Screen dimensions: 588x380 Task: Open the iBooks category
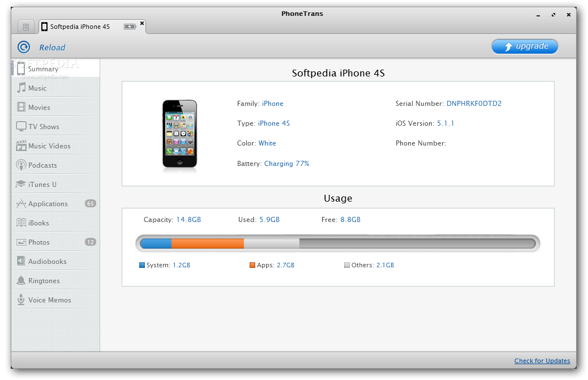(x=55, y=223)
